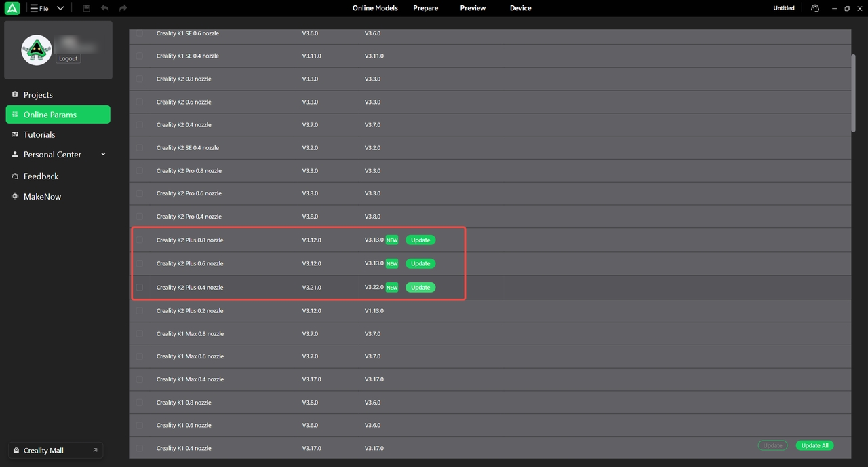Click the Creality Print logo icon
The height and width of the screenshot is (467, 868).
click(x=12, y=8)
